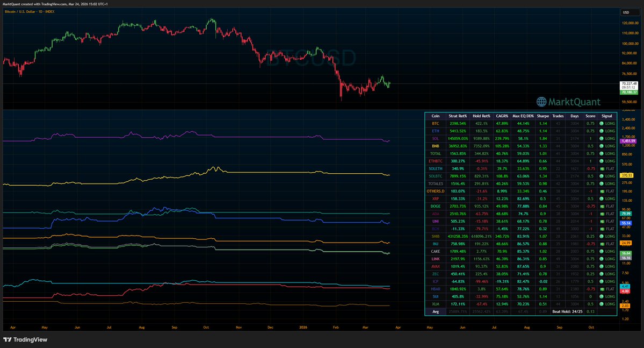Click the CAKE CAGR 70.9% cell
Viewport: 644px width, 348px height.
(x=502, y=251)
